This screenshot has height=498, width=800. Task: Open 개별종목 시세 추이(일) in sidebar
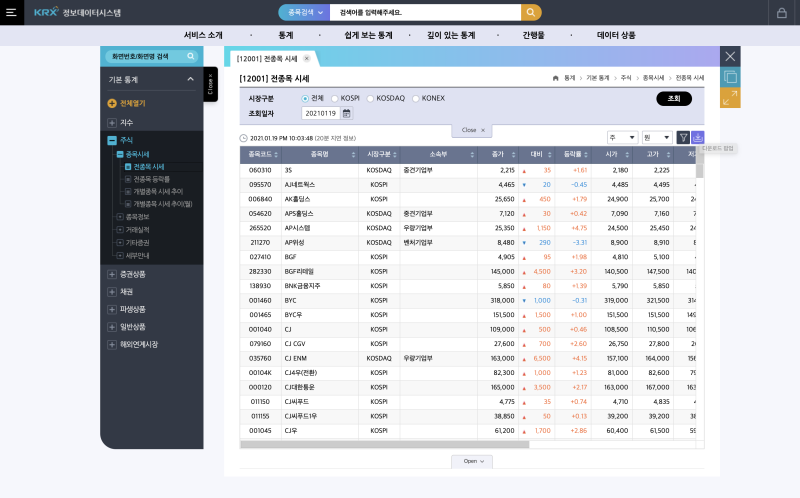(x=162, y=204)
